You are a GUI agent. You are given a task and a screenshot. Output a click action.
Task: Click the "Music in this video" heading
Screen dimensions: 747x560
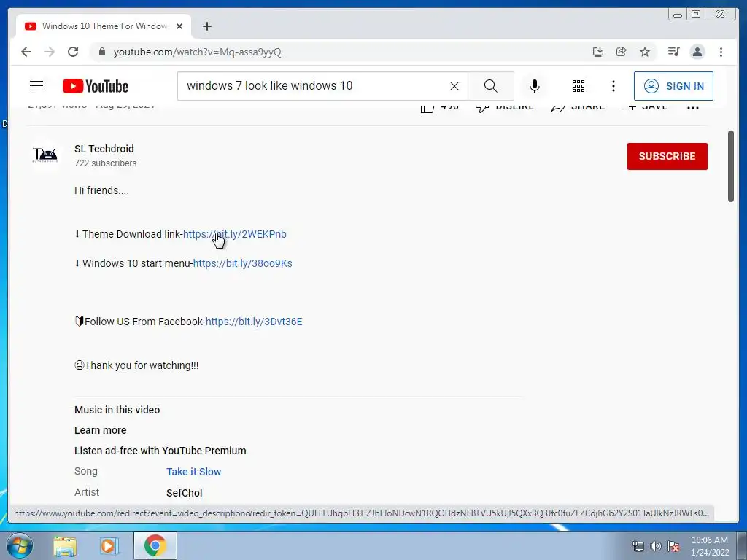coord(117,410)
